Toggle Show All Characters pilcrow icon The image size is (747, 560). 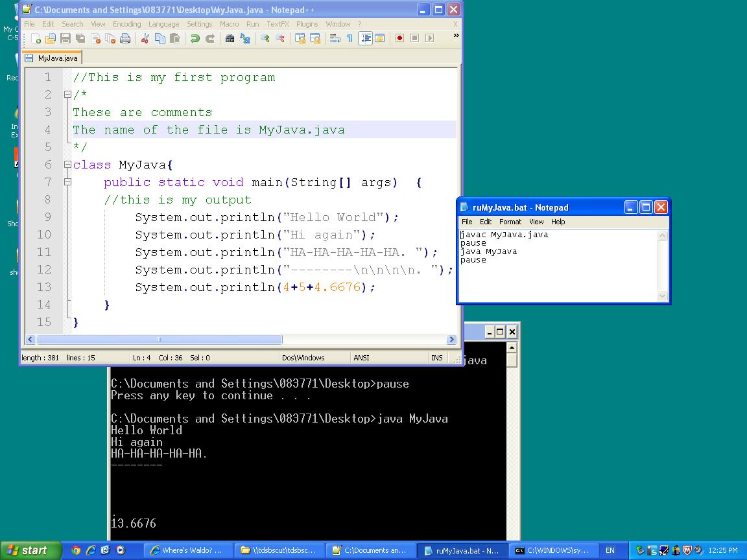tap(350, 39)
